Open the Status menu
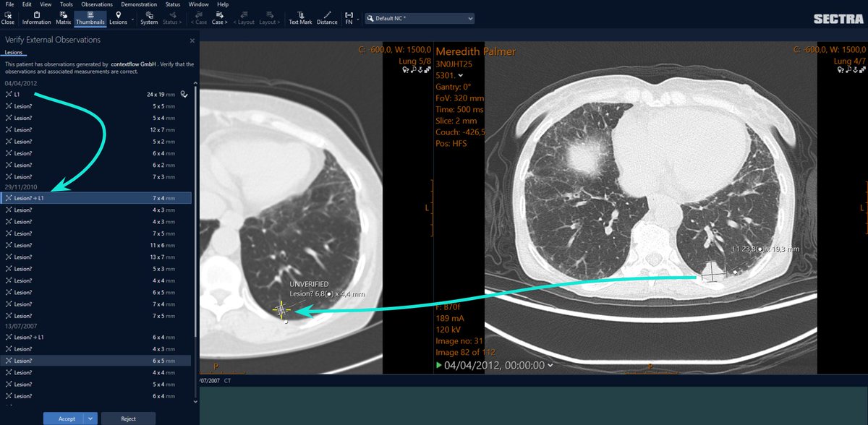The image size is (868, 425). point(173,4)
